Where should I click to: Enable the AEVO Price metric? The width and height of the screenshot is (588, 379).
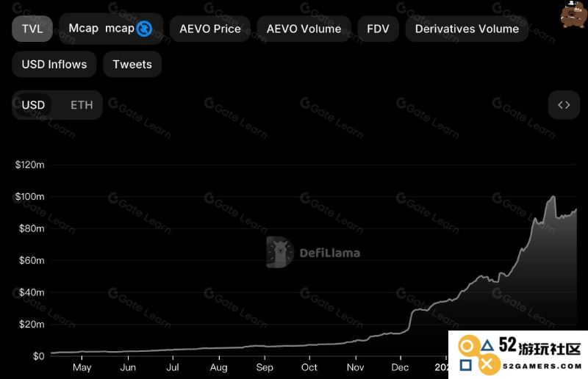pyautogui.click(x=210, y=29)
